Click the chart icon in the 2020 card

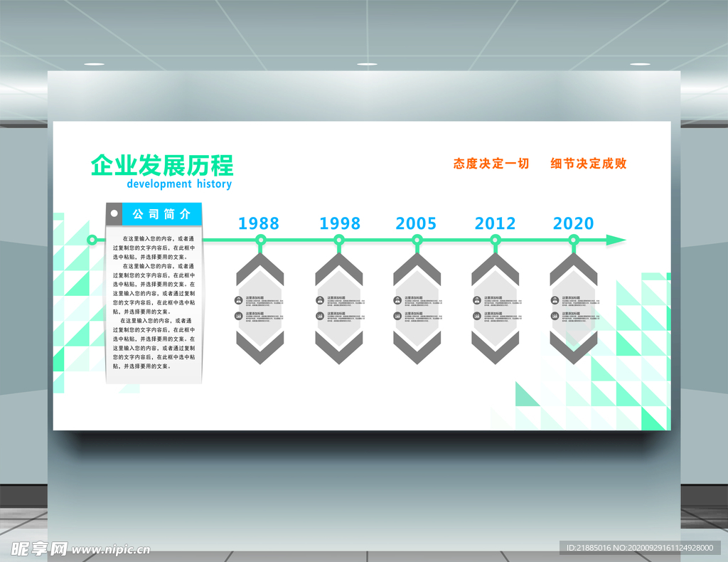click(x=555, y=316)
